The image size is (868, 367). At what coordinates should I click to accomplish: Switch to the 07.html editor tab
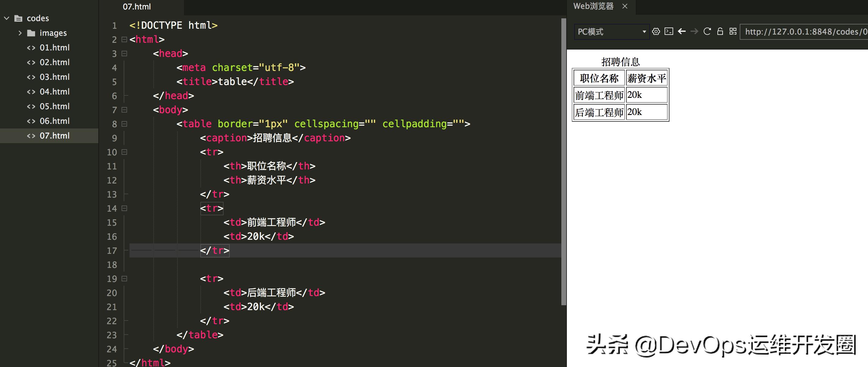pyautogui.click(x=137, y=7)
